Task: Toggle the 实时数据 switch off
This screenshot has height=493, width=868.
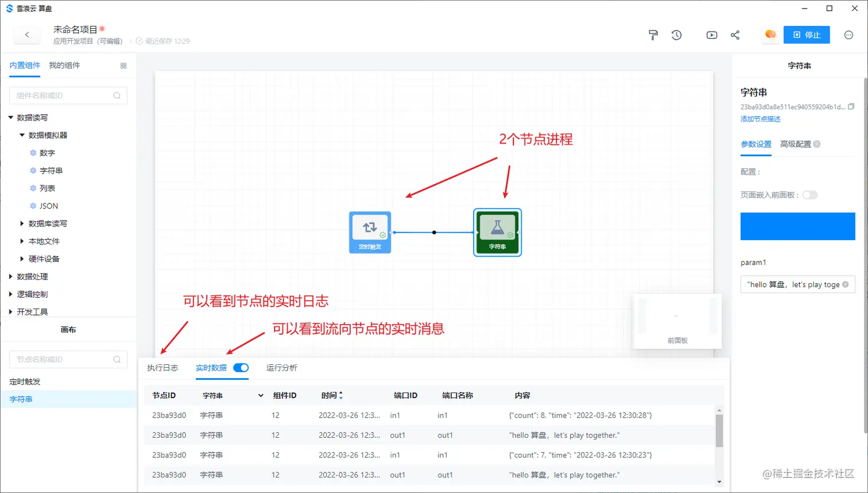Action: (241, 368)
